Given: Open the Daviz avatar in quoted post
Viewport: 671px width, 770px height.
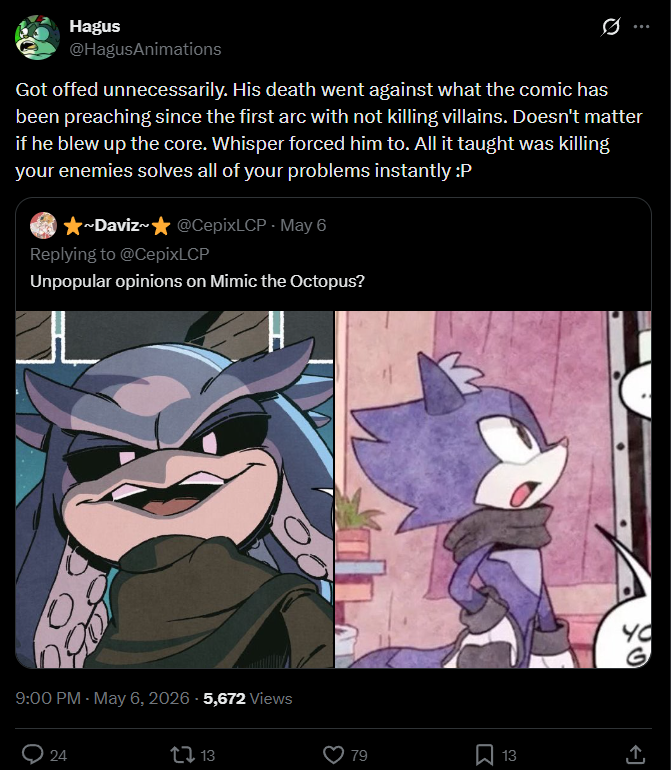Looking at the screenshot, I should [x=43, y=225].
